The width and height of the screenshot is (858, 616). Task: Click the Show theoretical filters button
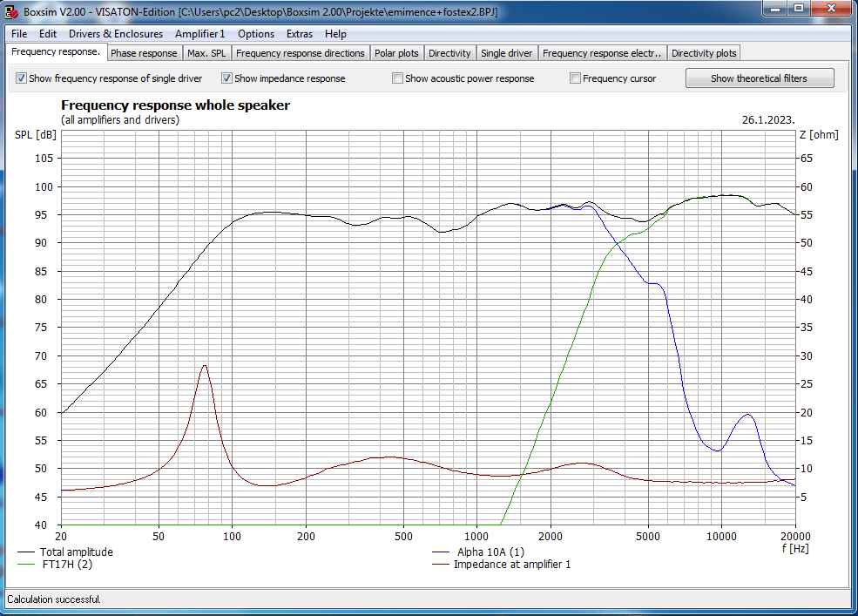760,78
